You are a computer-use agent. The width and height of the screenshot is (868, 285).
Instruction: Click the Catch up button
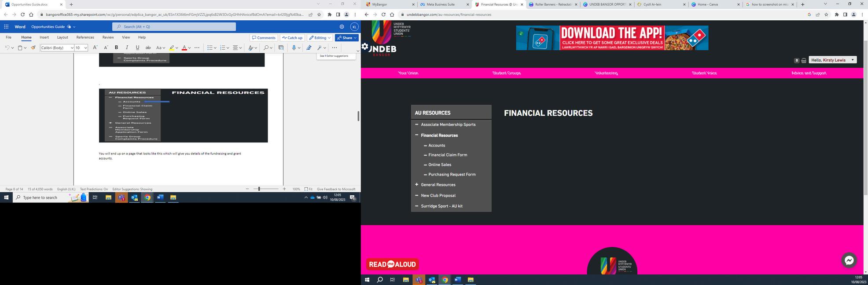point(292,38)
